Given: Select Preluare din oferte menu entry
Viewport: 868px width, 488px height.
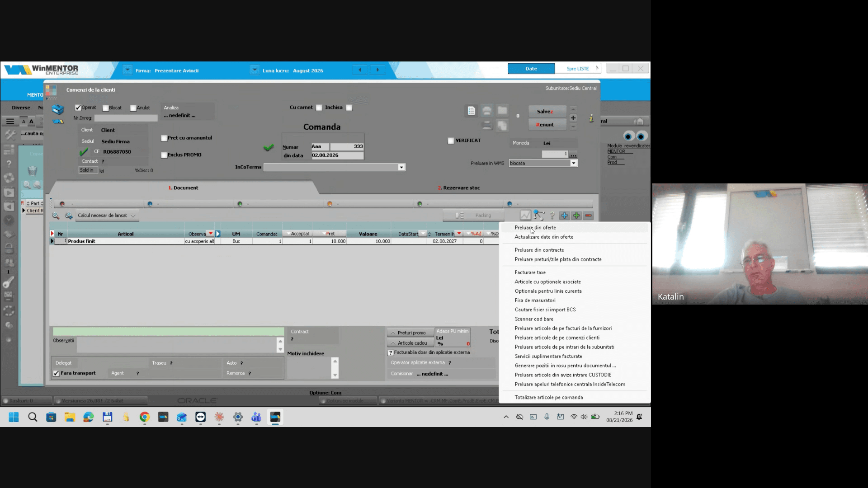Looking at the screenshot, I should 535,228.
